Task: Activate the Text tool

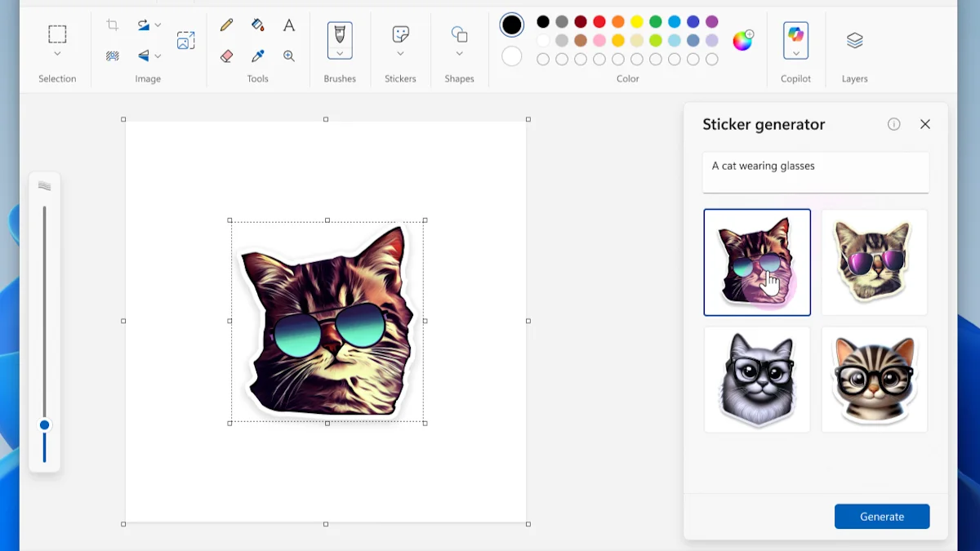Action: [x=289, y=25]
